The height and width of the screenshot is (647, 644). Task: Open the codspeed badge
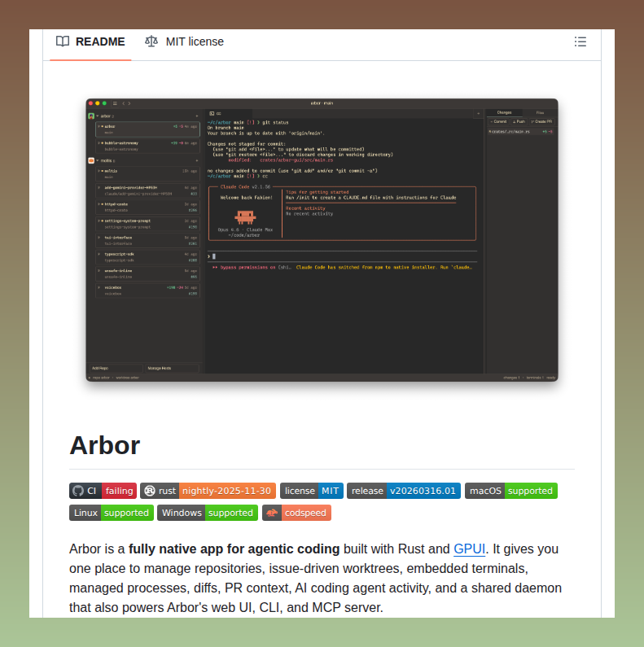pos(297,513)
